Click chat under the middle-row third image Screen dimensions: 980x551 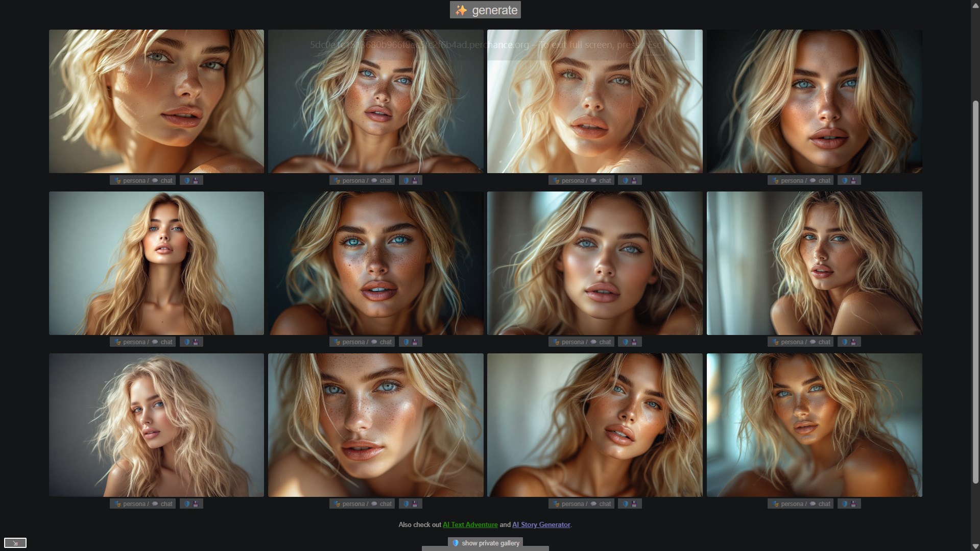click(601, 342)
